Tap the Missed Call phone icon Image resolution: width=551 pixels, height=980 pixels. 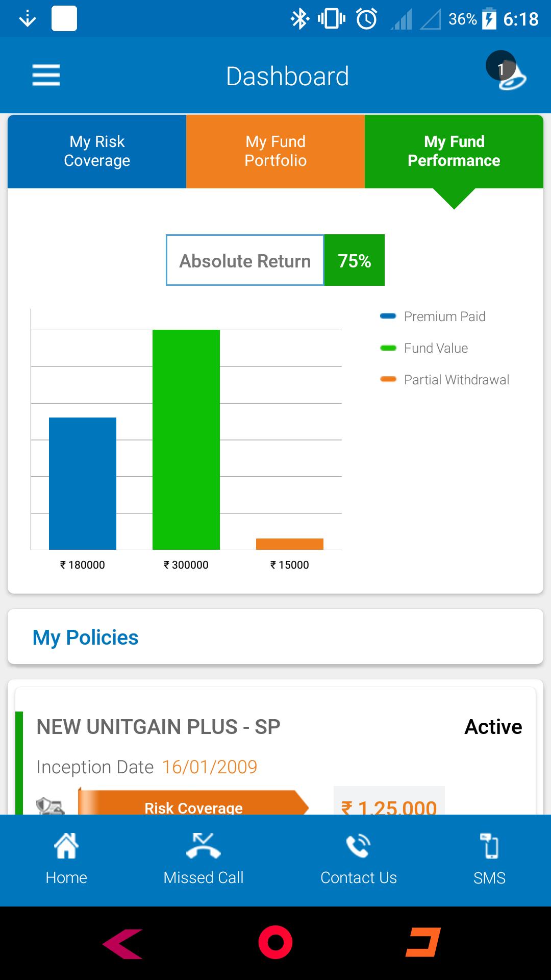pos(203,847)
